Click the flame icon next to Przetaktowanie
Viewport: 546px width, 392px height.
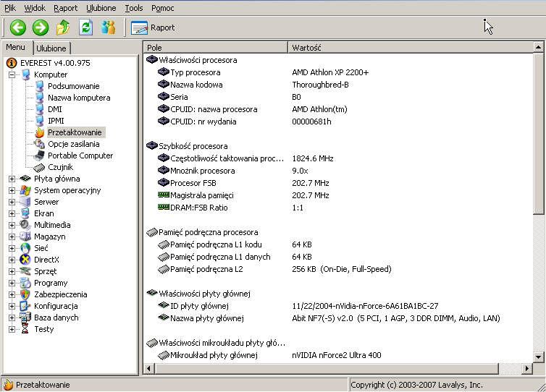click(40, 132)
